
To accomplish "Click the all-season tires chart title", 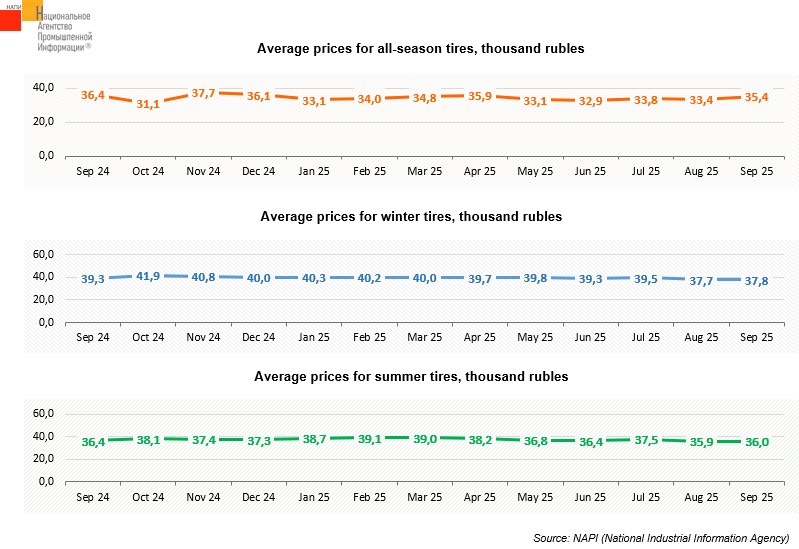I will [420, 48].
